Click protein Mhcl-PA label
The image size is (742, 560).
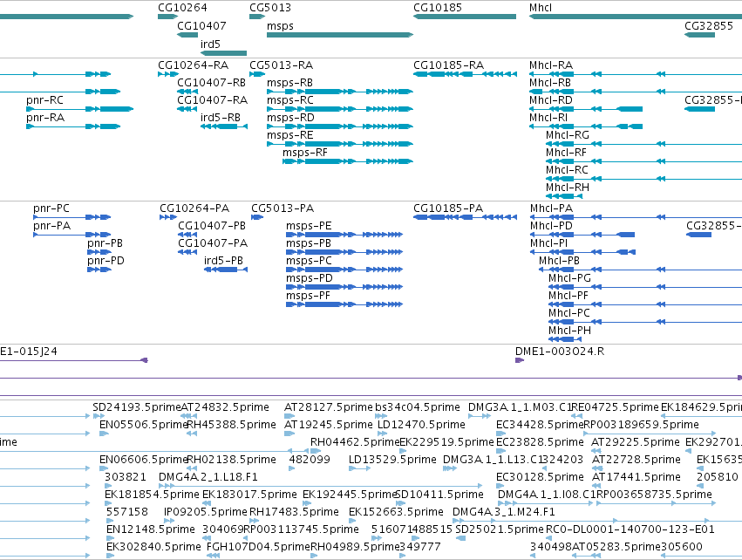(x=551, y=208)
